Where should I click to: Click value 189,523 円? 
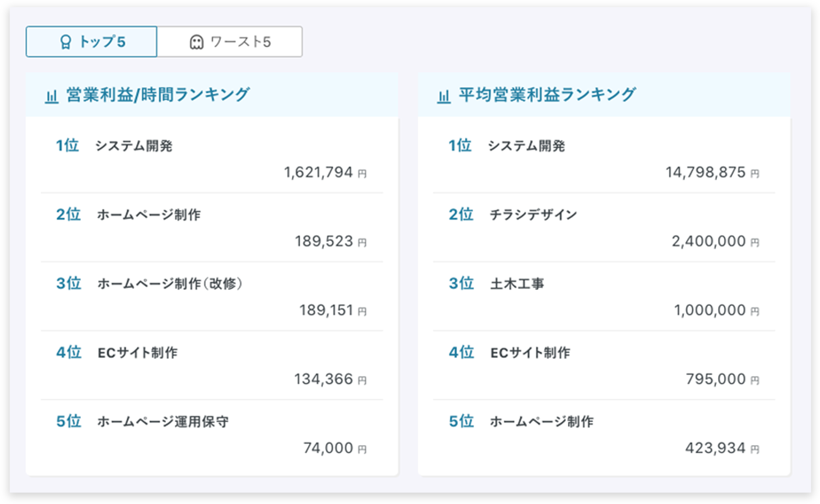[x=331, y=241]
